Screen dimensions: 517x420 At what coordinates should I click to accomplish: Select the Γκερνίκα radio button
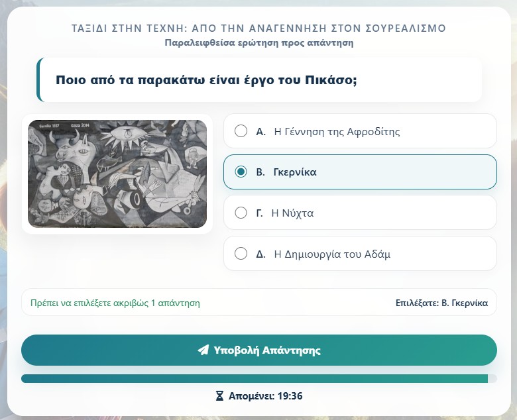pyautogui.click(x=241, y=172)
